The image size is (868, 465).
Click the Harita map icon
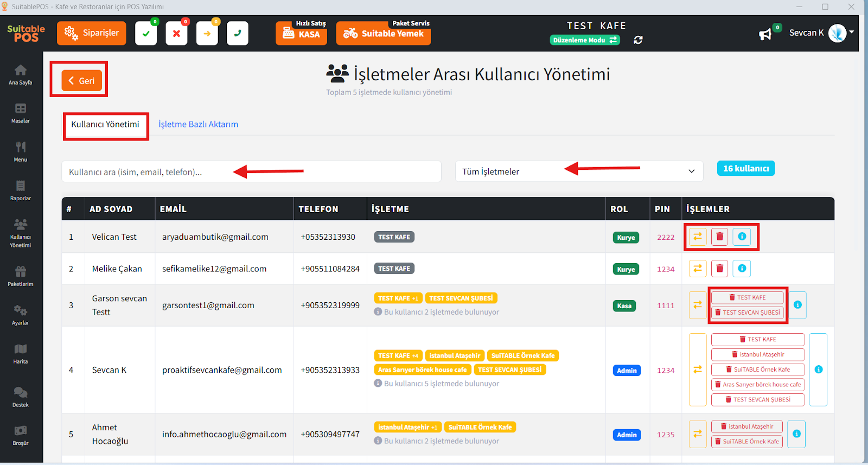tap(21, 353)
